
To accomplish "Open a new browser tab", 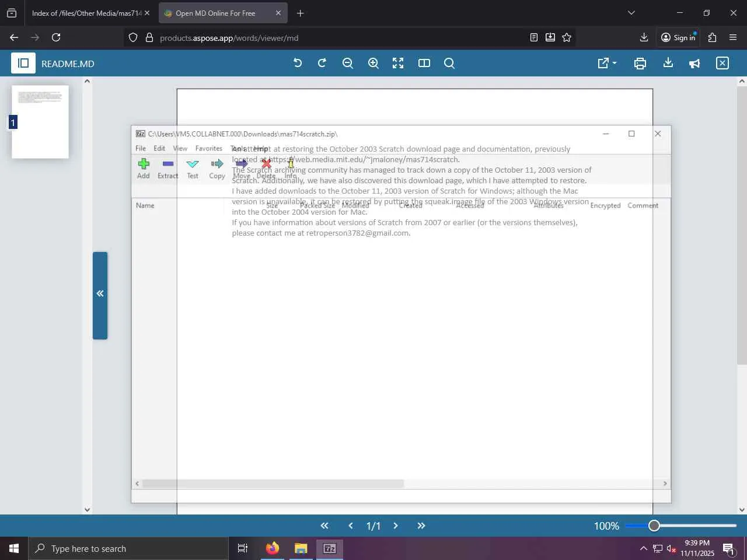I will coord(300,13).
